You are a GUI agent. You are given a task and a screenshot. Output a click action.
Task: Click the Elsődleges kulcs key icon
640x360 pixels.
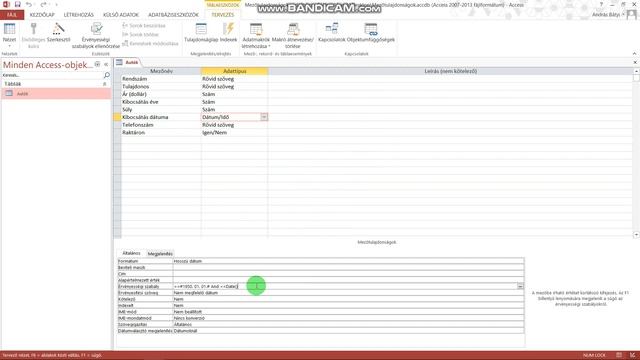point(33,29)
